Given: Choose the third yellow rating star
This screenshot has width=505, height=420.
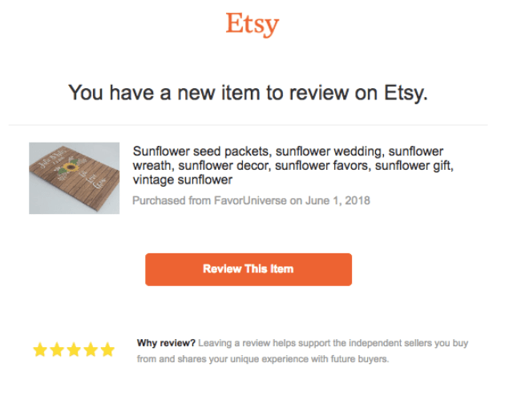Looking at the screenshot, I should coord(75,350).
